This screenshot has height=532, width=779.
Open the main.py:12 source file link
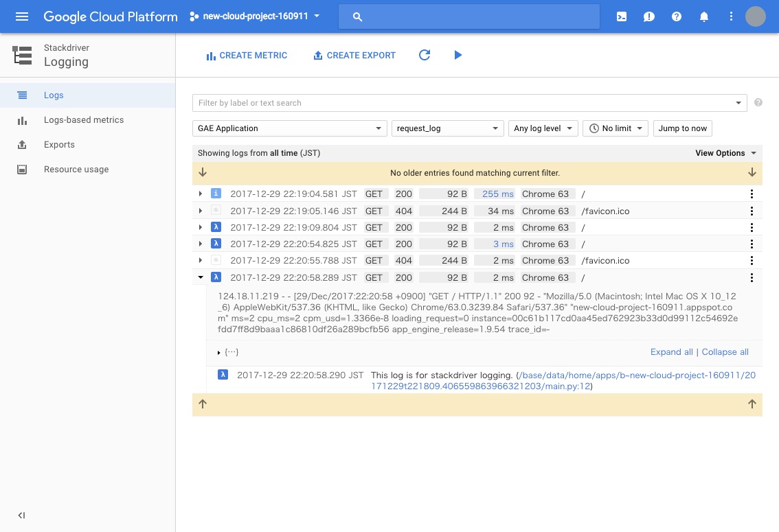[563, 381]
